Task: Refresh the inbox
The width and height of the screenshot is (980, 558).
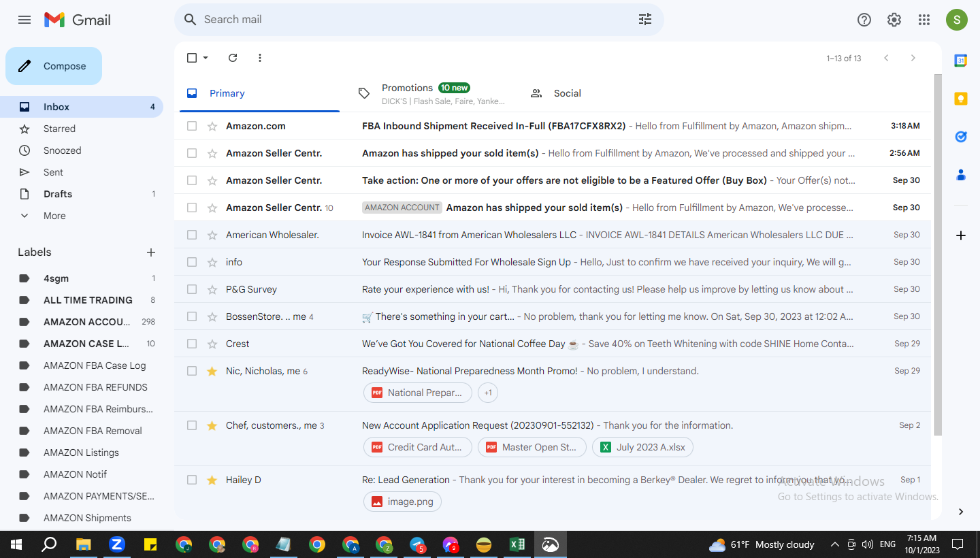Action: [233, 58]
